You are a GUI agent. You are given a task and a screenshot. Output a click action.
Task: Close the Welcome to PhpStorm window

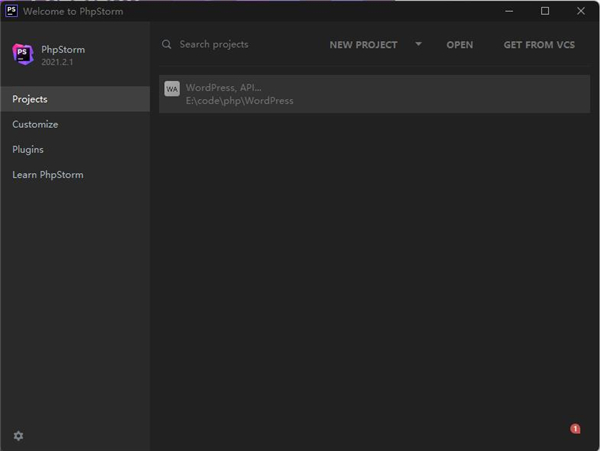coord(580,11)
